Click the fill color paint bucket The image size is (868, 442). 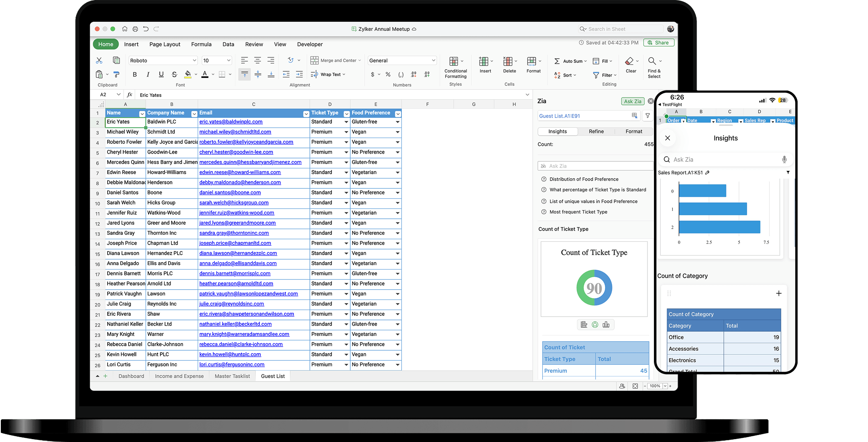188,75
